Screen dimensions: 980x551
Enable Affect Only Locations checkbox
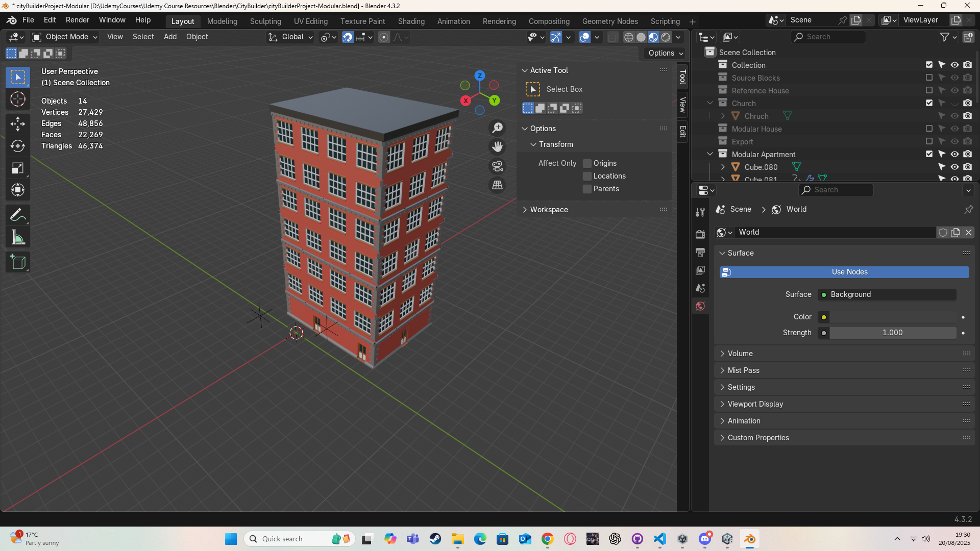tap(587, 176)
